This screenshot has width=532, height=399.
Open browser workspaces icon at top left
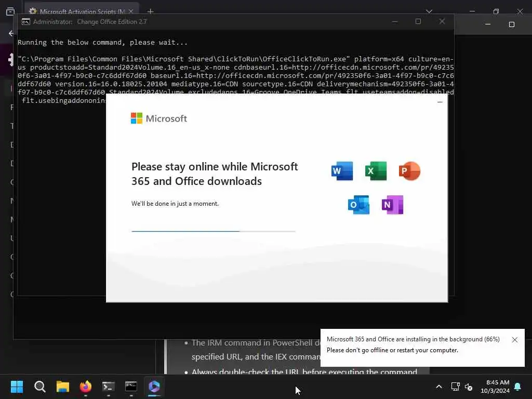(10, 11)
